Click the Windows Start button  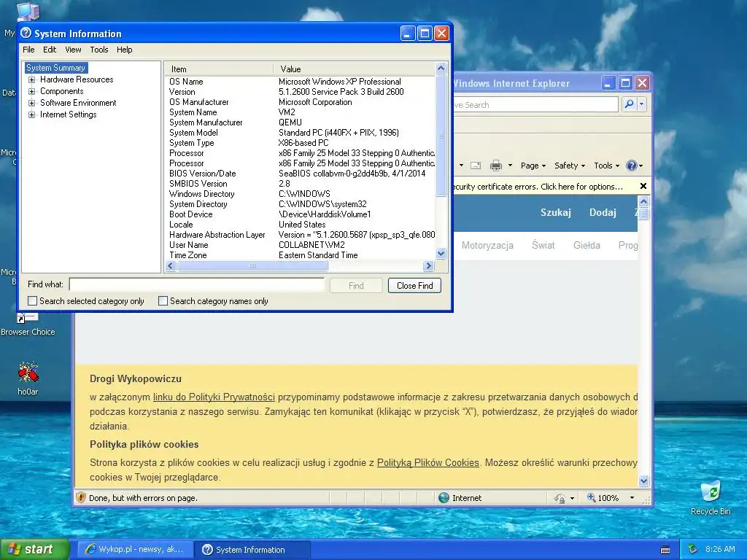35,549
